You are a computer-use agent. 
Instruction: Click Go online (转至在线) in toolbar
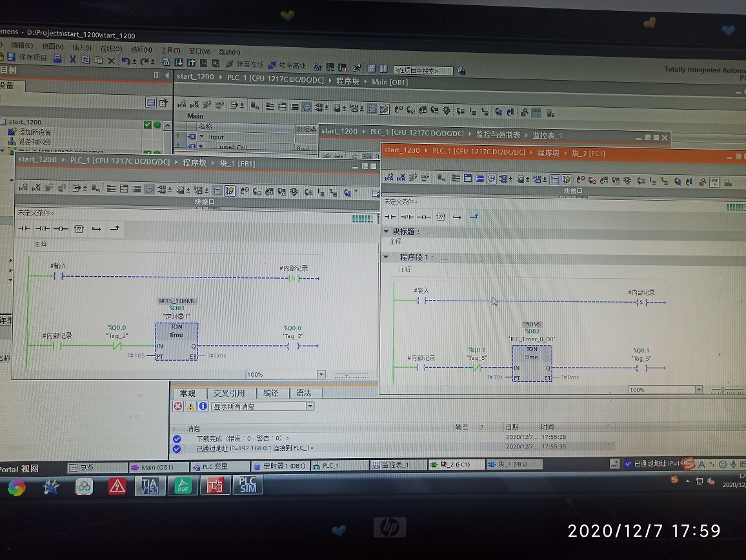click(x=245, y=65)
